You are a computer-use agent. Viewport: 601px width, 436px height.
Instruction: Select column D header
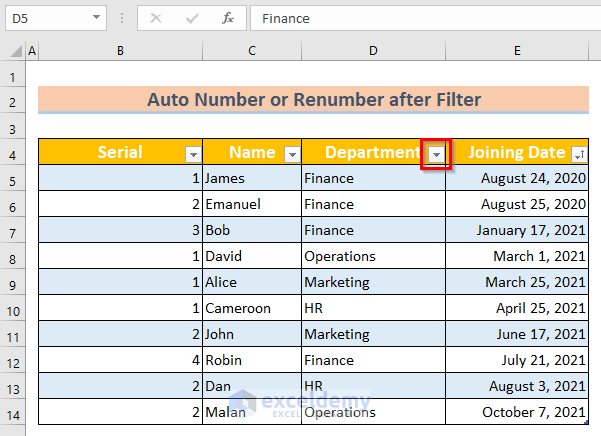373,51
